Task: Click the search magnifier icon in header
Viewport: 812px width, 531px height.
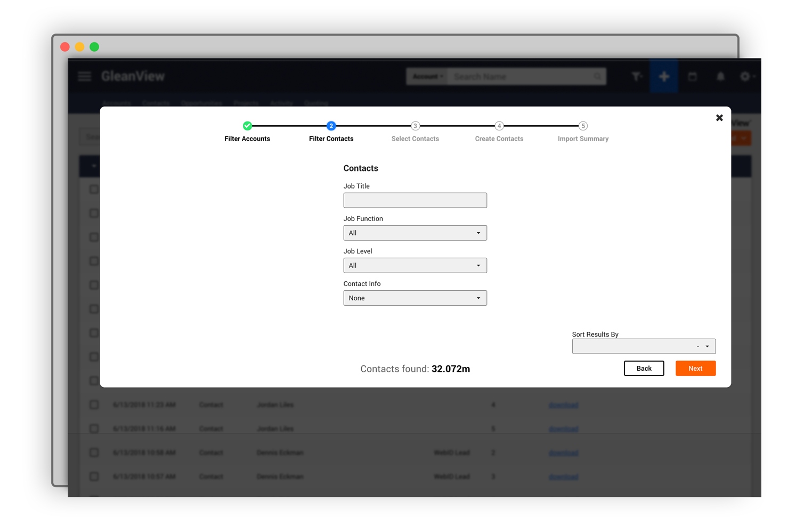Action: click(597, 77)
